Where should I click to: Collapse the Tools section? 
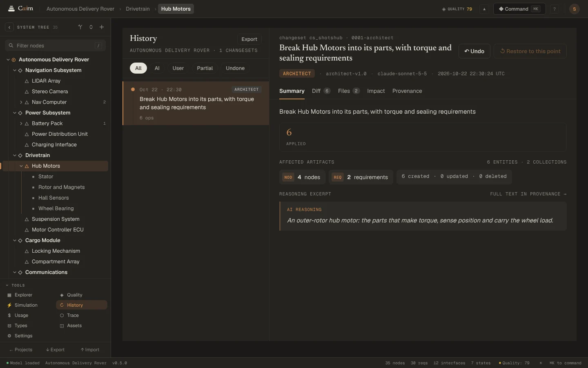[x=15, y=285]
